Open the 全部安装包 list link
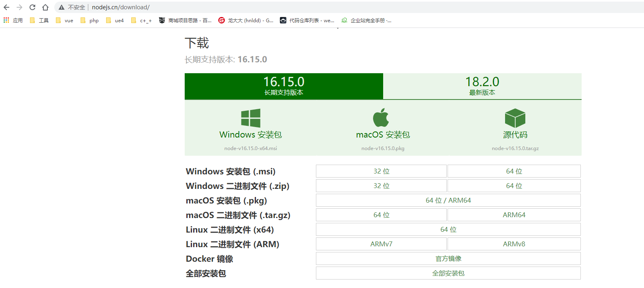The image size is (644, 288). pyautogui.click(x=448, y=273)
